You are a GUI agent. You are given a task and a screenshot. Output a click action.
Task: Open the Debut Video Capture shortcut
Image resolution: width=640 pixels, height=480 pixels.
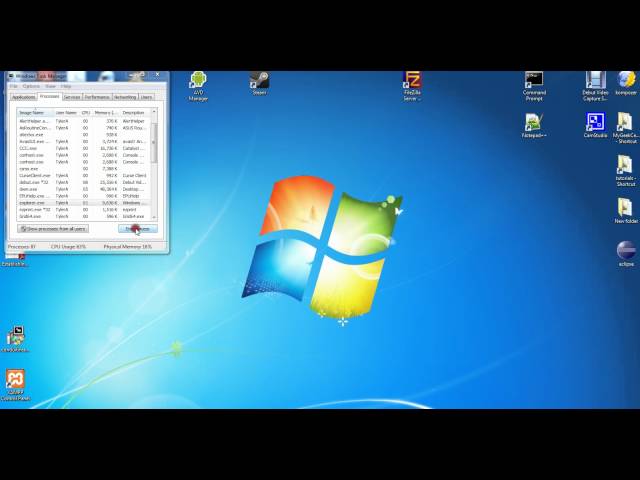pos(595,86)
